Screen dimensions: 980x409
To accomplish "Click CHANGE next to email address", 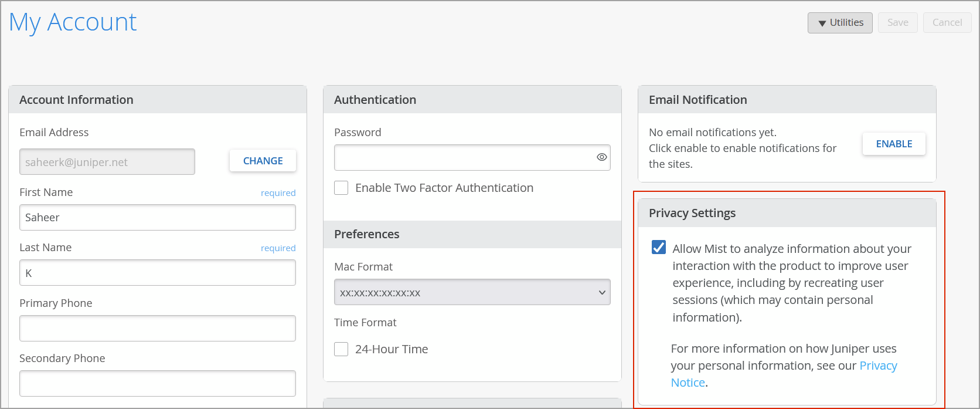I will point(263,161).
